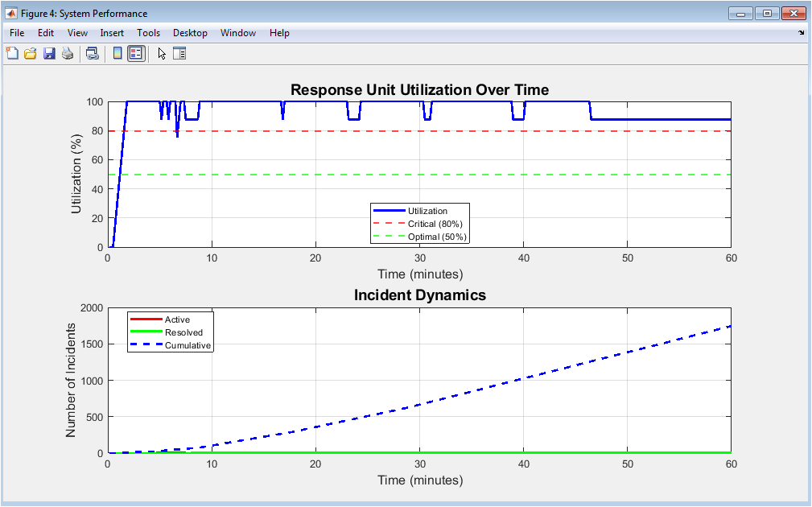Open the Edit menu

[x=46, y=33]
